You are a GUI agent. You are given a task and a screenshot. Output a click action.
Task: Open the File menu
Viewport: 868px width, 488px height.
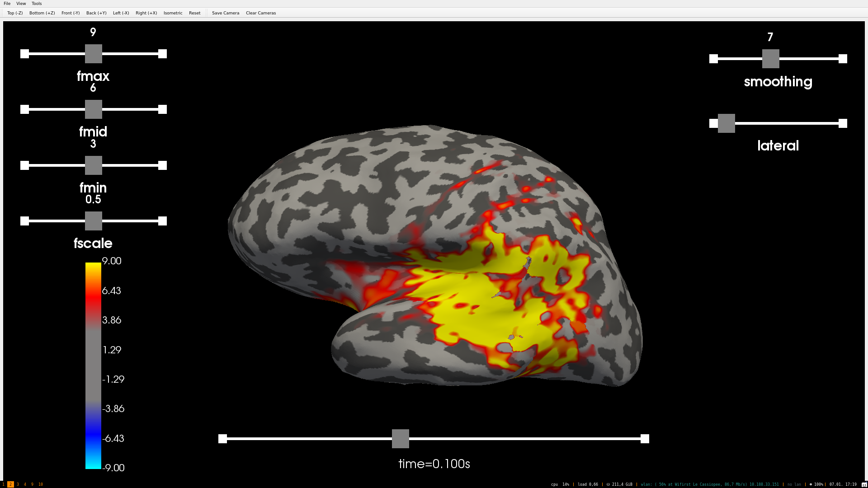click(7, 4)
